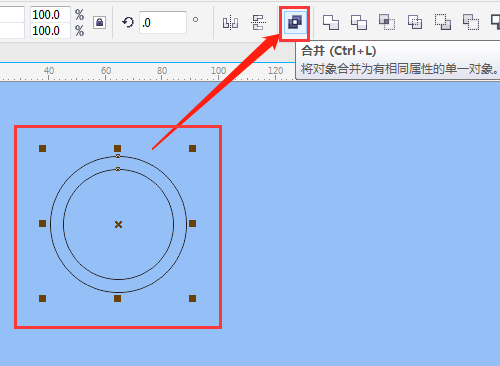Click the bottom-left selection handle
500x366 pixels.
click(x=42, y=298)
